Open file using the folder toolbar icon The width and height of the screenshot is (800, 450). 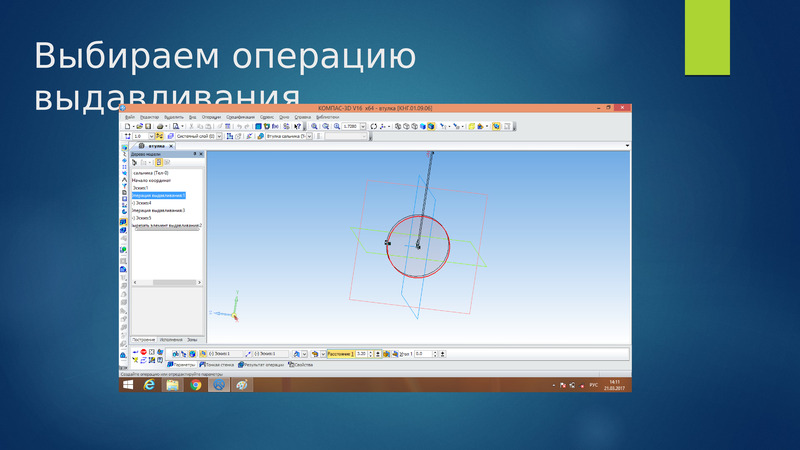tap(139, 126)
